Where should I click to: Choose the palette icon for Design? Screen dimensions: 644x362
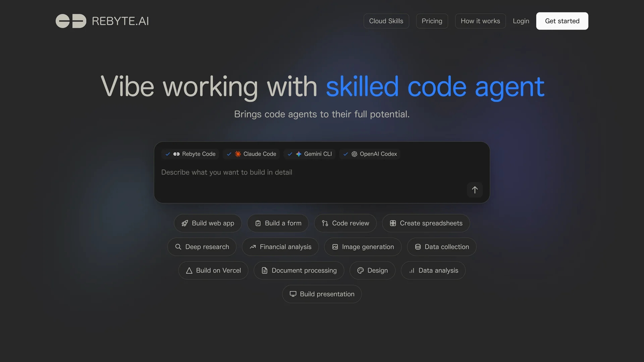click(x=361, y=270)
